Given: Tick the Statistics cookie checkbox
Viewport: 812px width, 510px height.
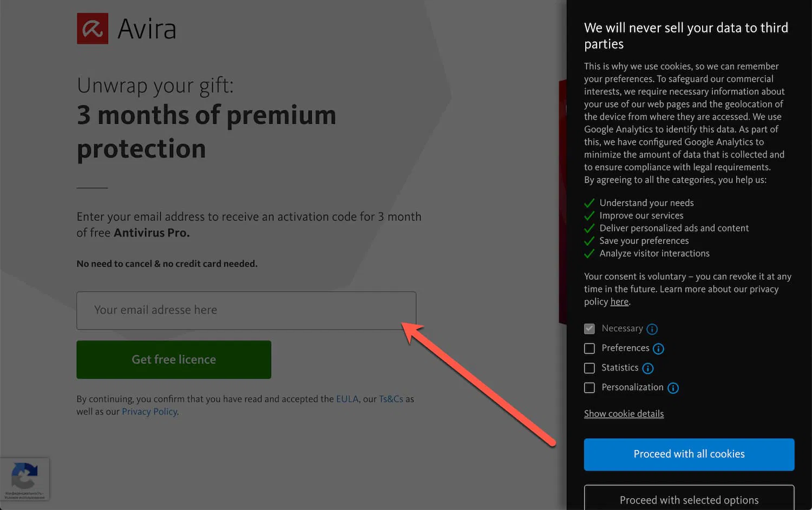Looking at the screenshot, I should tap(590, 368).
